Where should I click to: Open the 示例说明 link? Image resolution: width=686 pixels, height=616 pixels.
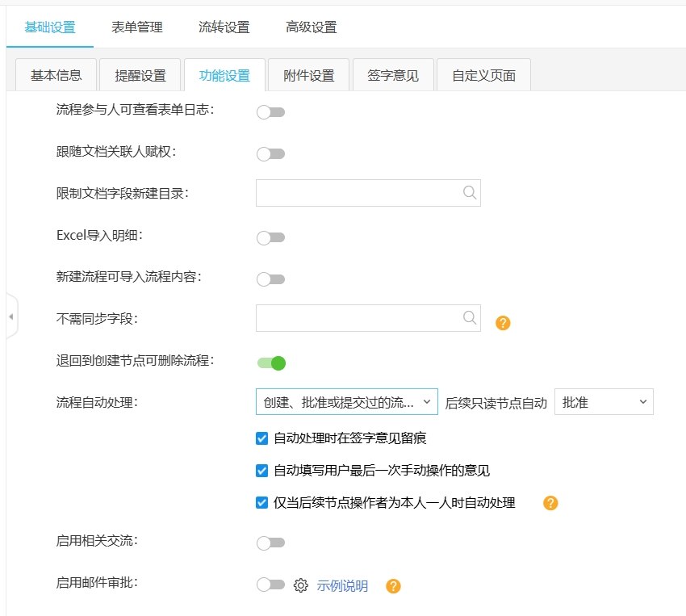(342, 586)
